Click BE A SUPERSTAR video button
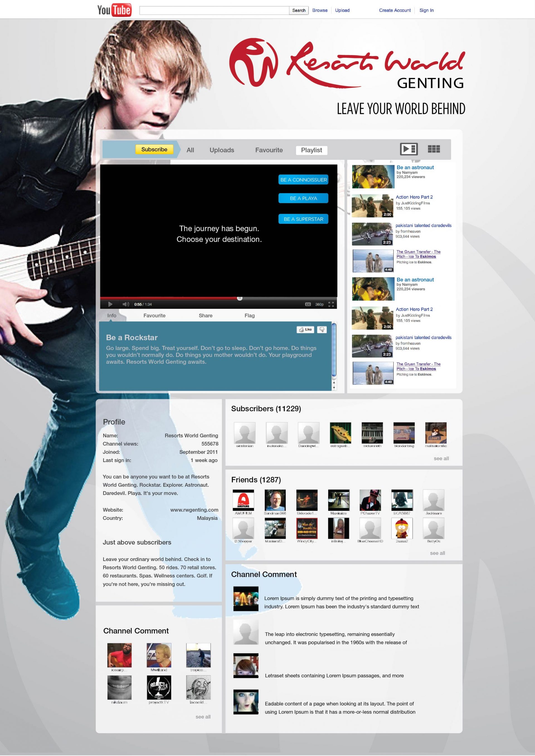 click(x=303, y=219)
